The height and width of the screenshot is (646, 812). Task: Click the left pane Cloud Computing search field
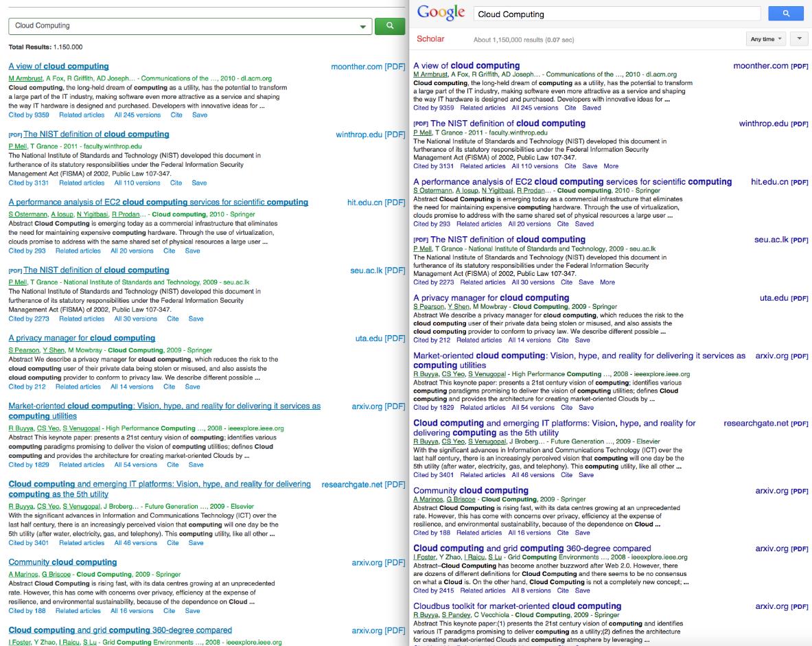(190, 26)
